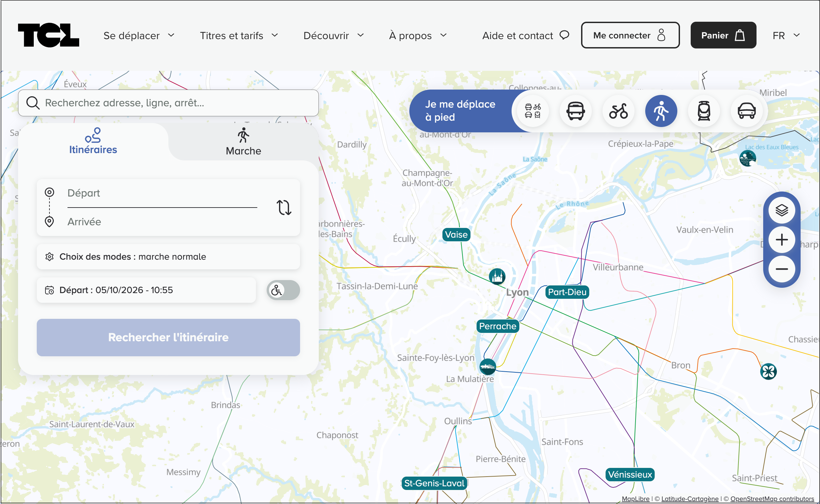Click the search magnifier icon
The height and width of the screenshot is (504, 820).
tap(33, 103)
